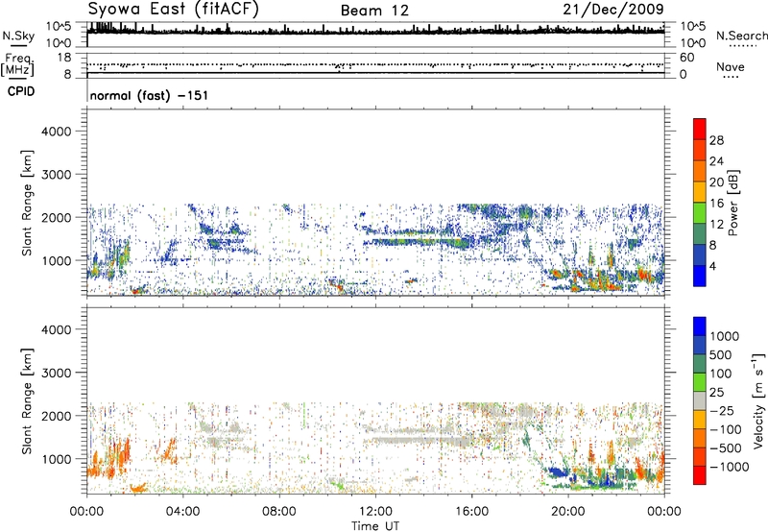
Task: Pick the light green 12-16 dB power segment
Action: click(700, 213)
